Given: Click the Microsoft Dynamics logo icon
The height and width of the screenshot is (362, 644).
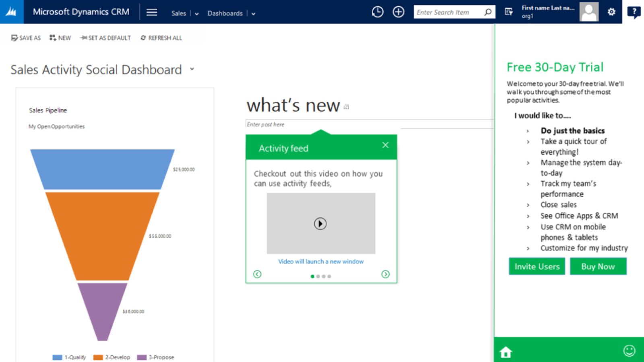Looking at the screenshot, I should click(11, 12).
